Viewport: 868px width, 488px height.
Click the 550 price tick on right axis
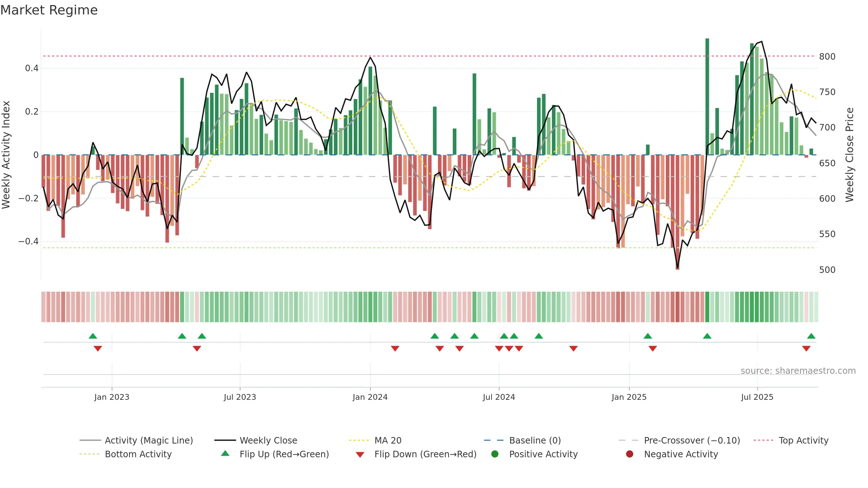(x=827, y=234)
